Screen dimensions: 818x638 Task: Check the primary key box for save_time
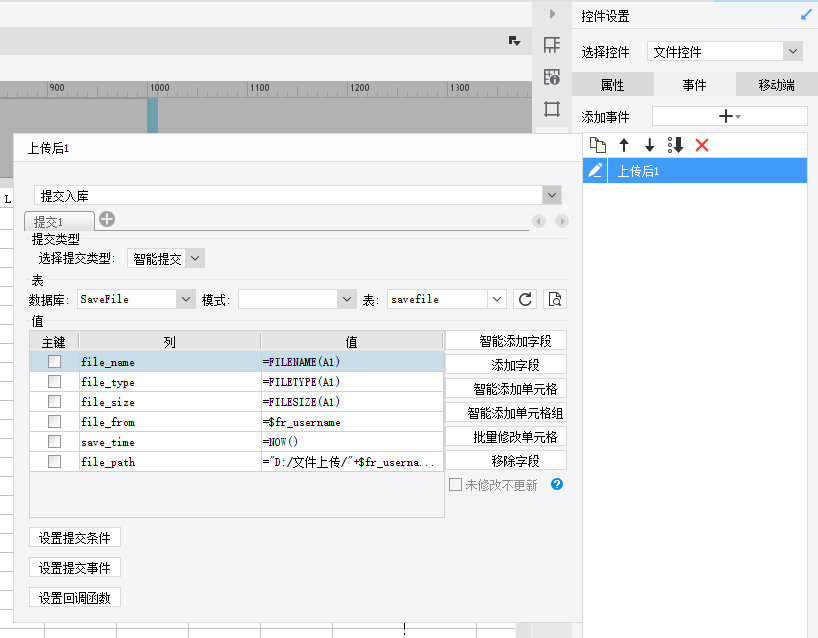[55, 442]
